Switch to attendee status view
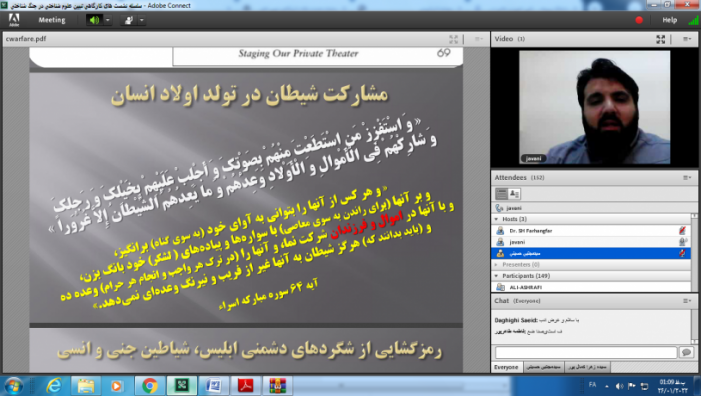 pyautogui.click(x=514, y=194)
